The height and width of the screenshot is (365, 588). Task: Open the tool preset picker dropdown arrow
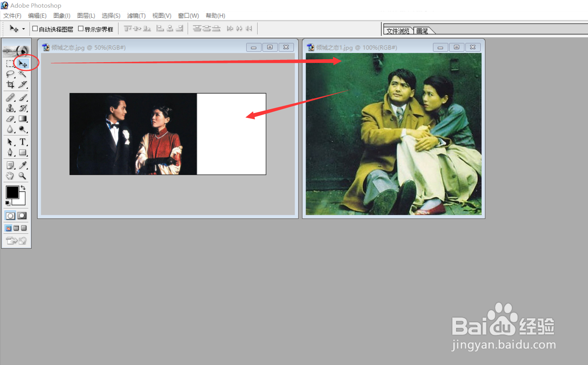[x=23, y=29]
